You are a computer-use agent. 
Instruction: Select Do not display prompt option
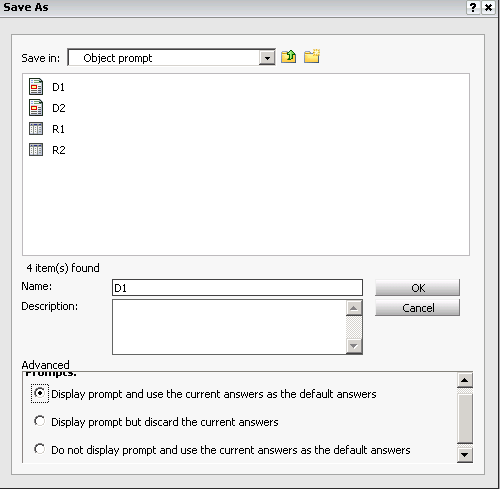(40, 449)
